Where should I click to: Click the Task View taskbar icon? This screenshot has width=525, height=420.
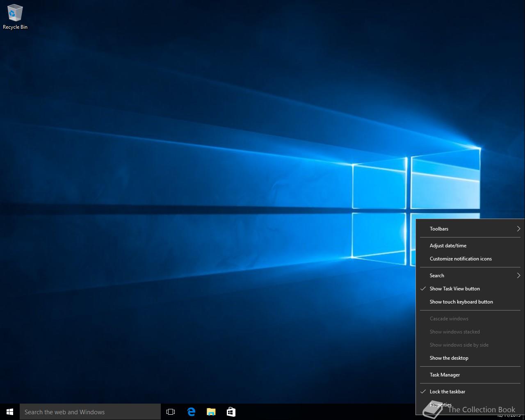tap(171, 412)
